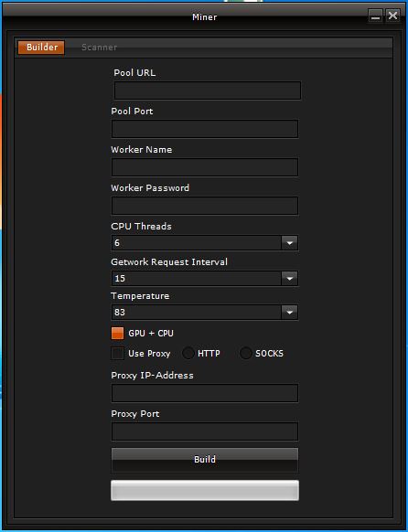This screenshot has height=532, width=408.
Task: Expand the CPU Threads dropdown arrow
Action: point(290,243)
